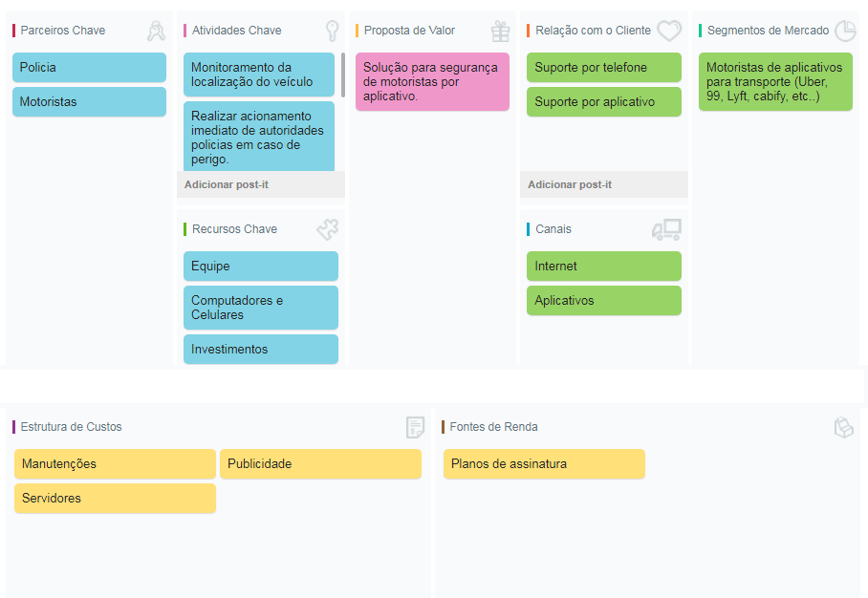Open the pink Proposta de Valor post-it
Image resolution: width=868 pixels, height=598 pixels.
pyautogui.click(x=432, y=81)
